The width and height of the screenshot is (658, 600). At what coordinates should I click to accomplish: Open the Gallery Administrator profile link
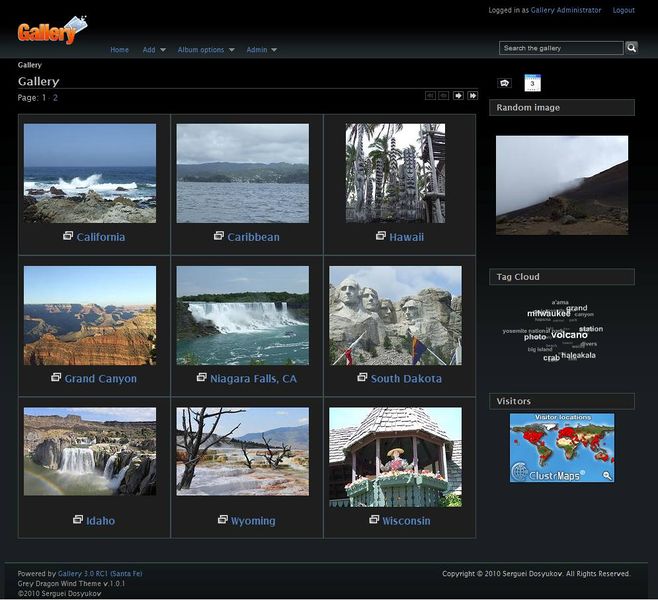point(566,10)
